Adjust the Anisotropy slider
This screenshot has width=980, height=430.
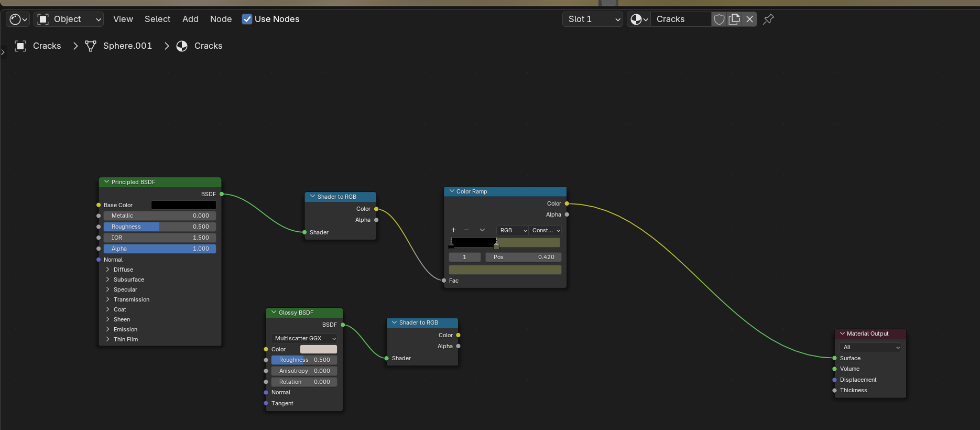[304, 371]
